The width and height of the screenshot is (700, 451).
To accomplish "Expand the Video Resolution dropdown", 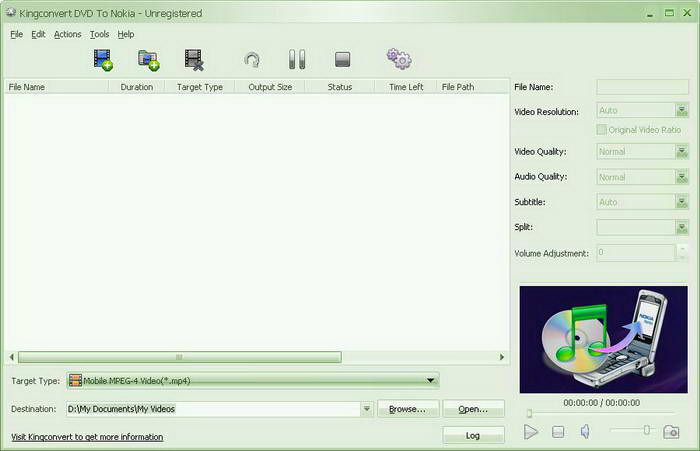I will [x=682, y=110].
